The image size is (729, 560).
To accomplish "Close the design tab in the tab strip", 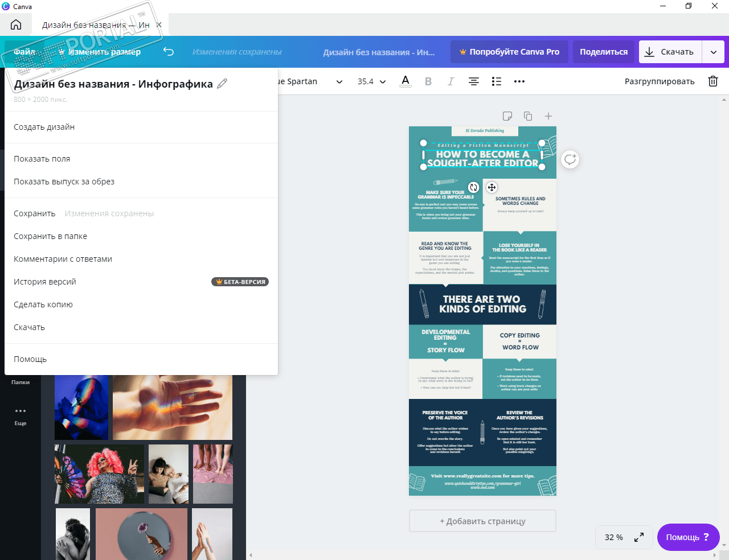I will point(159,25).
